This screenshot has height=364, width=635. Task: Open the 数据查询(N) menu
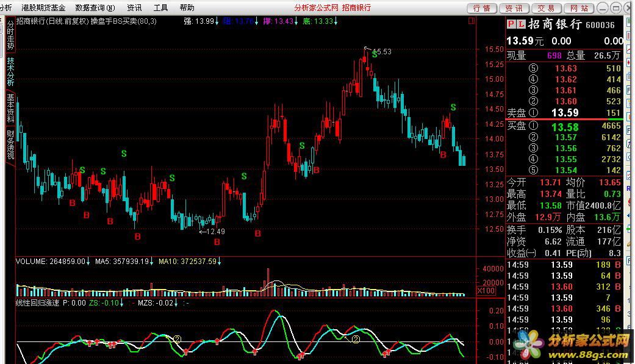point(95,8)
